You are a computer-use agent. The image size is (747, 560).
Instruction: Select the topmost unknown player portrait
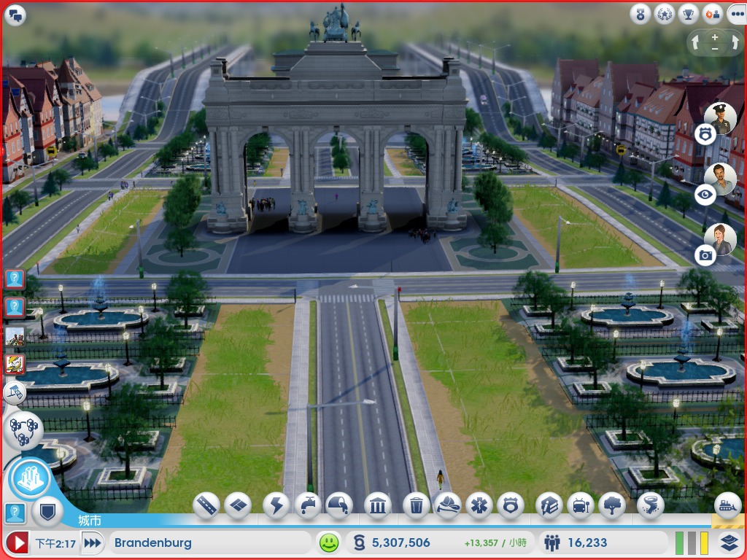click(15, 279)
